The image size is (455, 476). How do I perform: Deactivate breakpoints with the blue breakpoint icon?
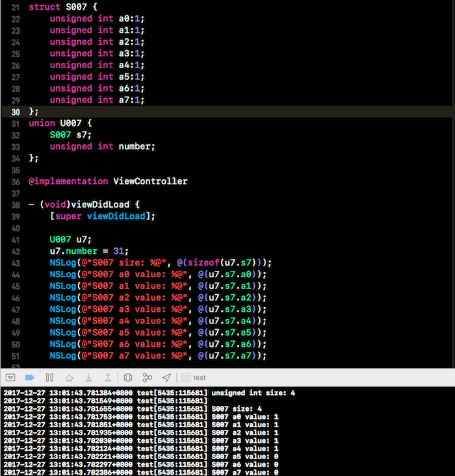coord(29,377)
